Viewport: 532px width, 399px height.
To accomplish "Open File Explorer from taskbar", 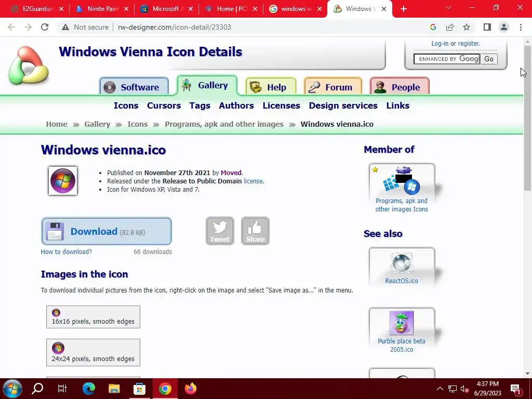I will click(114, 389).
